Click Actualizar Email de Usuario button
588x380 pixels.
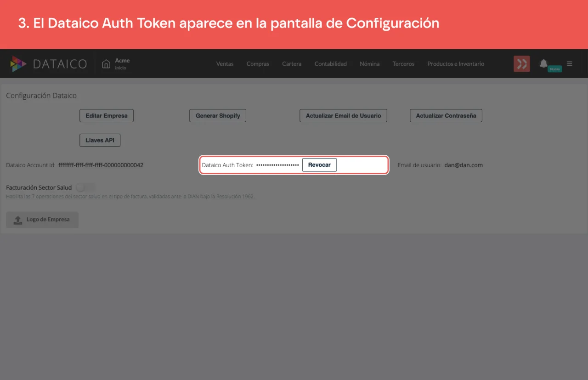pyautogui.click(x=343, y=116)
